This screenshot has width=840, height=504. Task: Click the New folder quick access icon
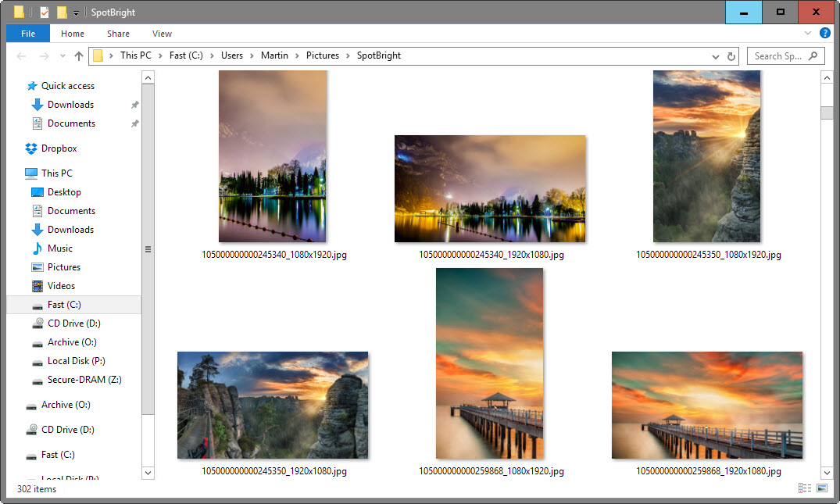63,12
